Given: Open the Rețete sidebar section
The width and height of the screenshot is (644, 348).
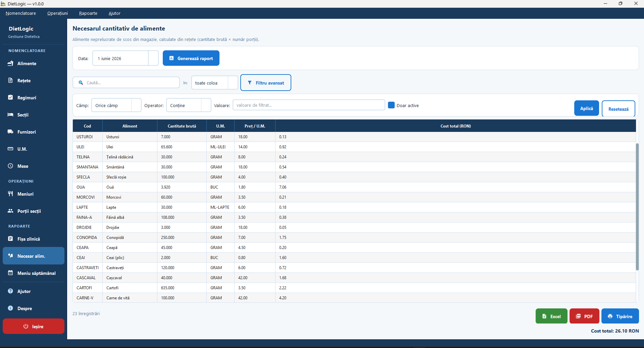Looking at the screenshot, I should 33,81.
